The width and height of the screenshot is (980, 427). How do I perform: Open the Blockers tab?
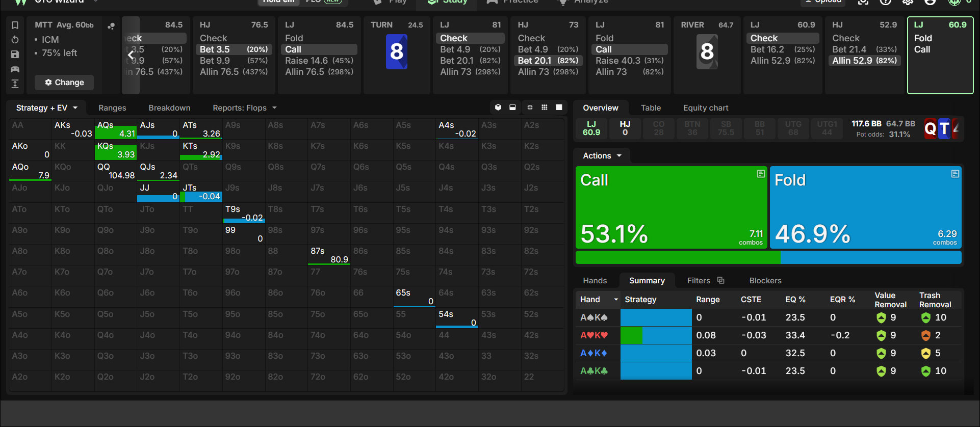click(x=765, y=281)
